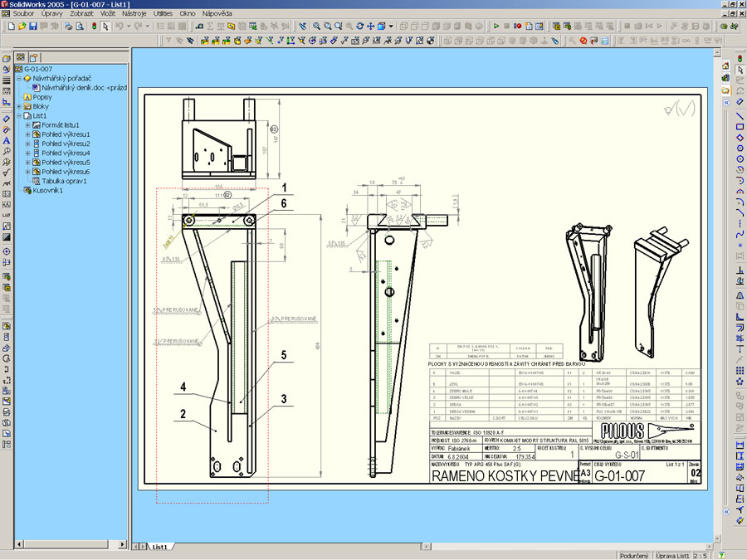Select Tabulka oprav1 in the tree

(x=65, y=181)
